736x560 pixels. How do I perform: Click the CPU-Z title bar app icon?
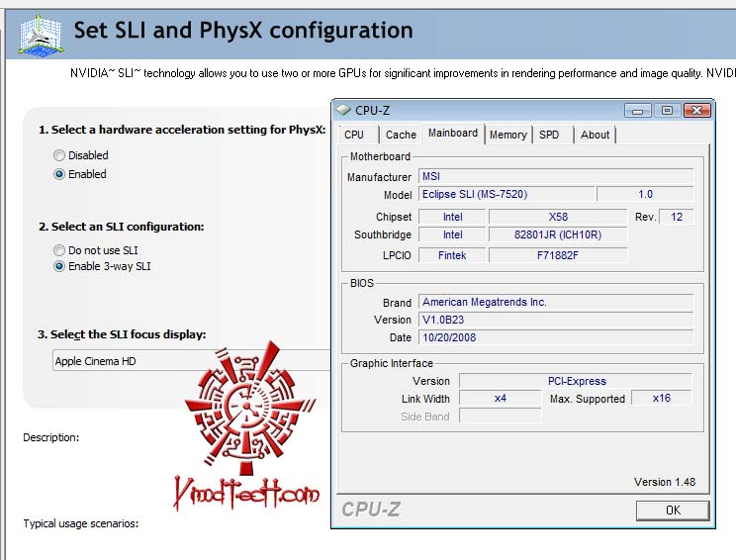pos(343,110)
